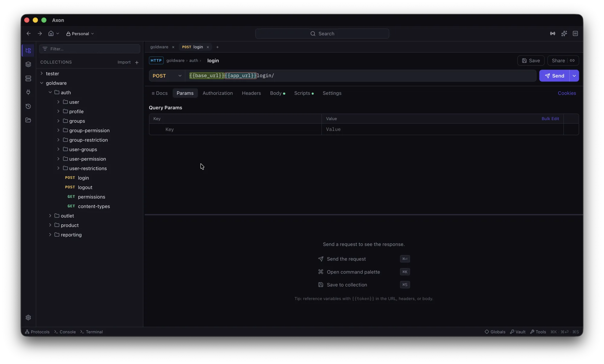Click the Send button
This screenshot has height=364, width=604.
coord(554,76)
